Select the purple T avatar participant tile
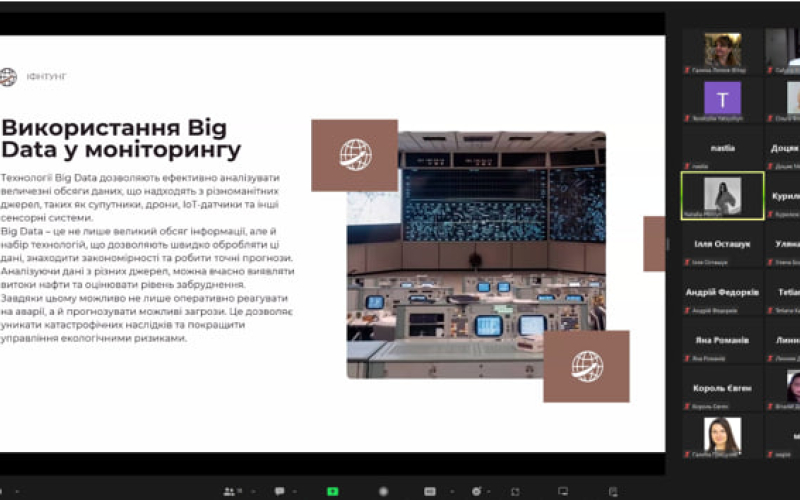 (722, 99)
